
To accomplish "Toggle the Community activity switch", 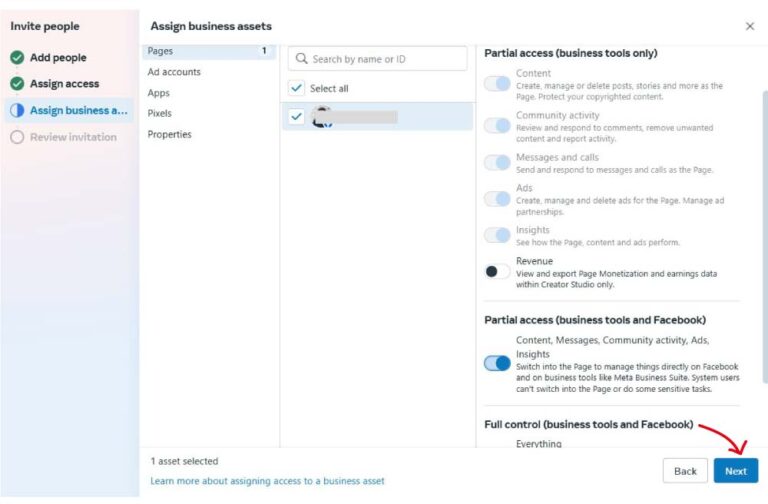I will (x=497, y=126).
